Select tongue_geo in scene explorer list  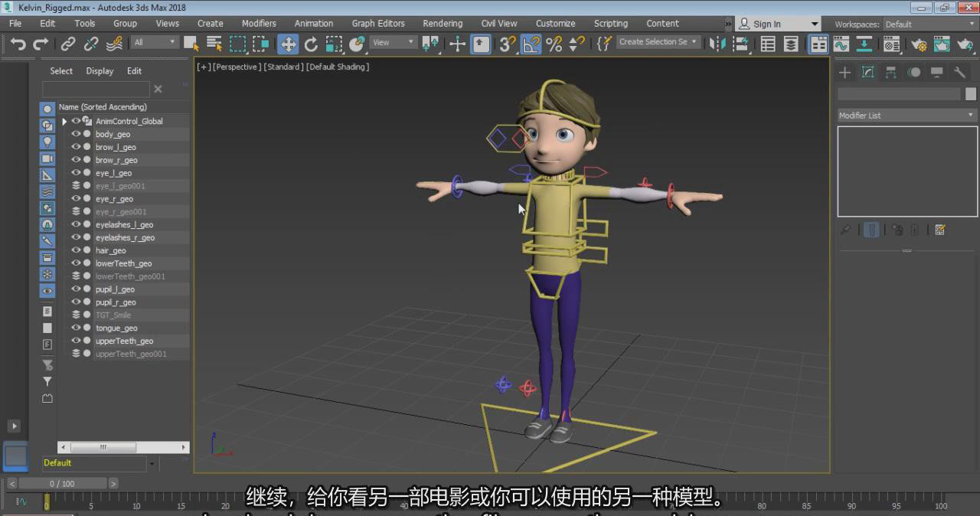116,328
